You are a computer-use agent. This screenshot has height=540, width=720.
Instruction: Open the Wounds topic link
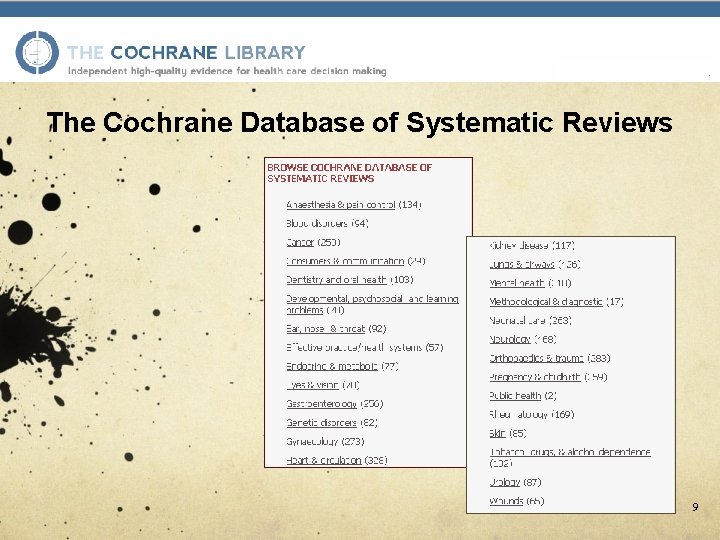[506, 501]
